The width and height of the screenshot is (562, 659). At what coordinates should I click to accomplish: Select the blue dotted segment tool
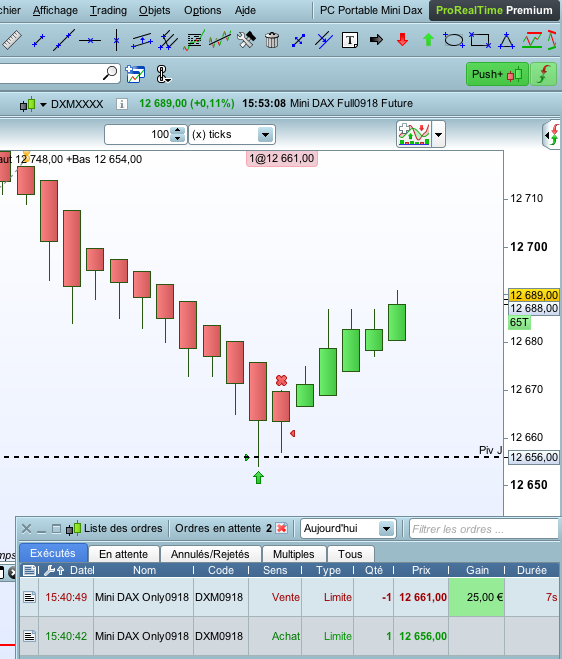click(x=298, y=41)
